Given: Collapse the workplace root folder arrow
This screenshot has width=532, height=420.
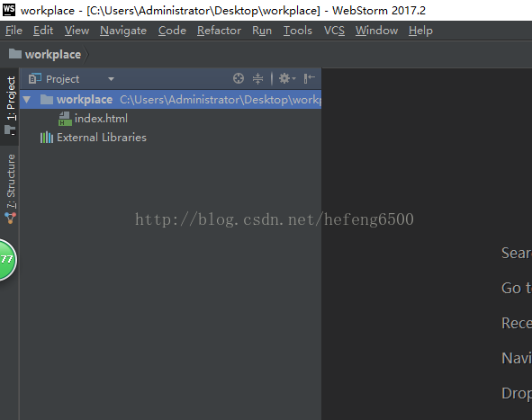Looking at the screenshot, I should pyautogui.click(x=27, y=100).
